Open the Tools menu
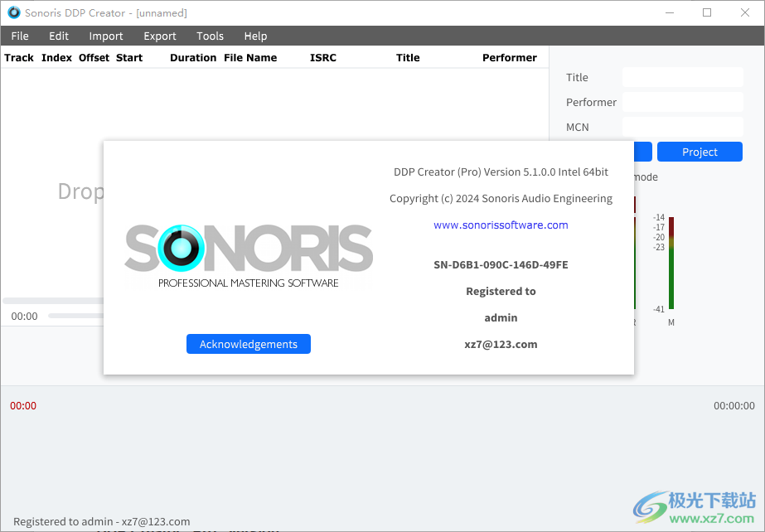The height and width of the screenshot is (532, 765). (210, 36)
